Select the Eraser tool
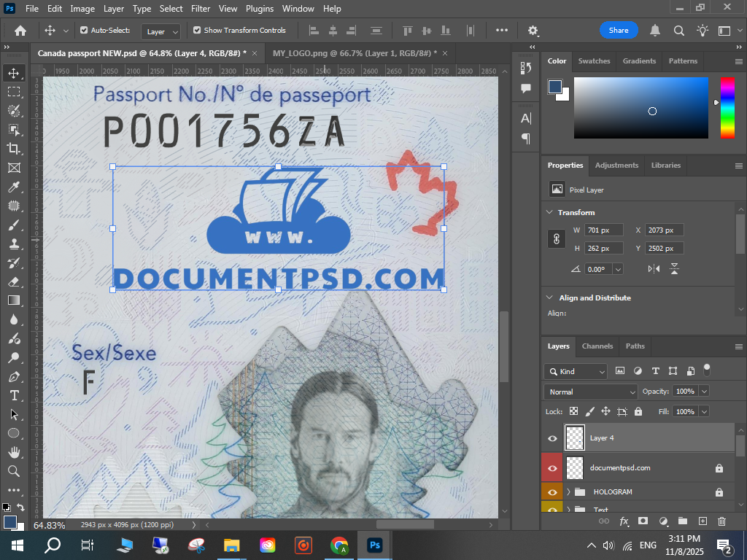Image resolution: width=747 pixels, height=560 pixels. [x=13, y=281]
